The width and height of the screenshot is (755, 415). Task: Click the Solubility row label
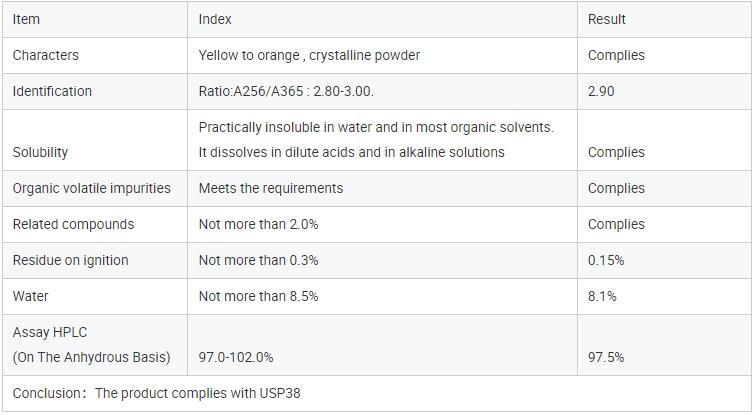40,152
